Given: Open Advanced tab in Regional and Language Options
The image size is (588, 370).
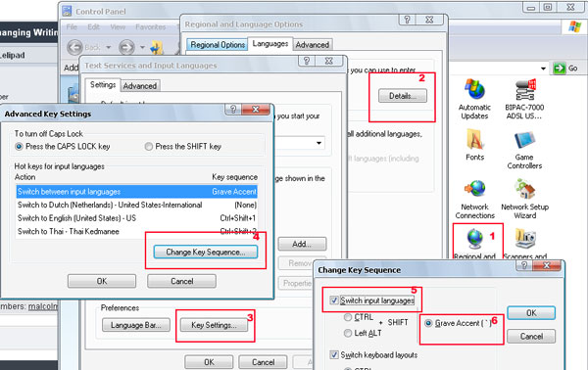Looking at the screenshot, I should tap(312, 45).
